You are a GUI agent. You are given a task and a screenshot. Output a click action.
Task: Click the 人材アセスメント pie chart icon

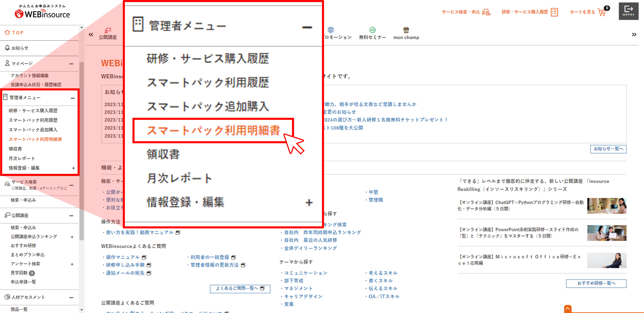[7, 297]
